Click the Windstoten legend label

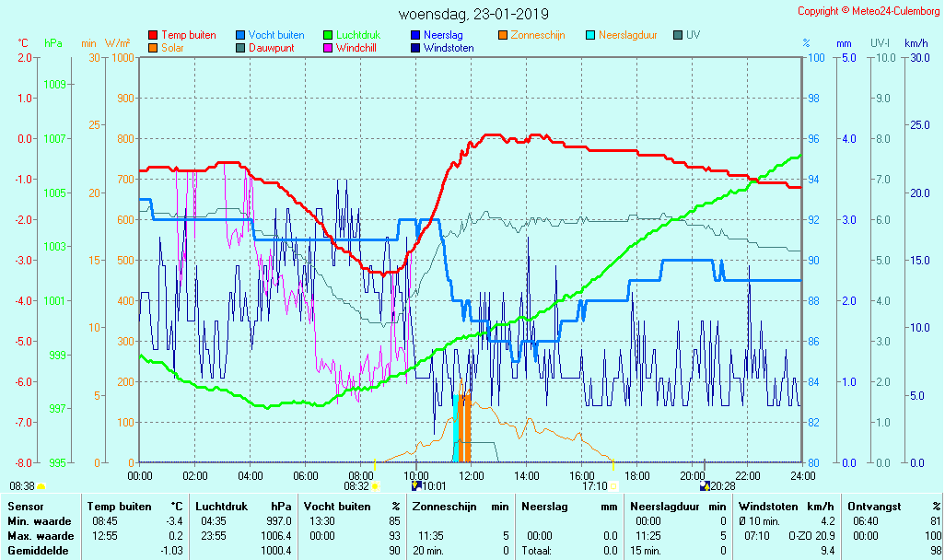point(449,47)
